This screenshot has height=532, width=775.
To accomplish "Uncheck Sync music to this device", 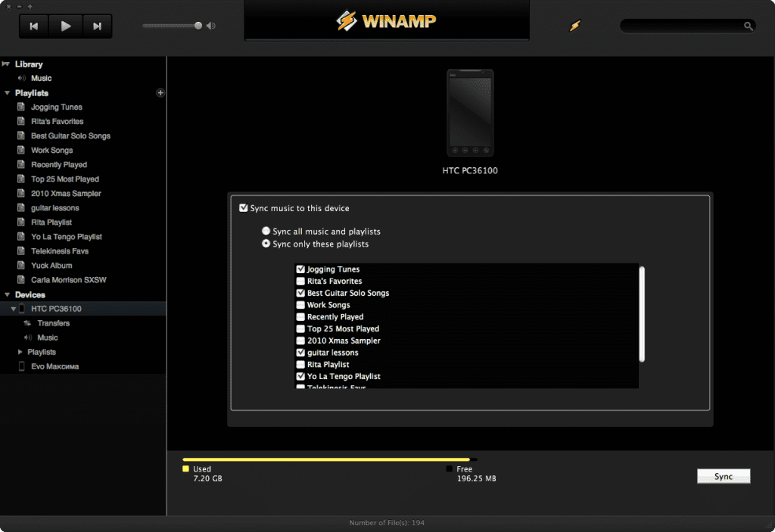I will (244, 207).
